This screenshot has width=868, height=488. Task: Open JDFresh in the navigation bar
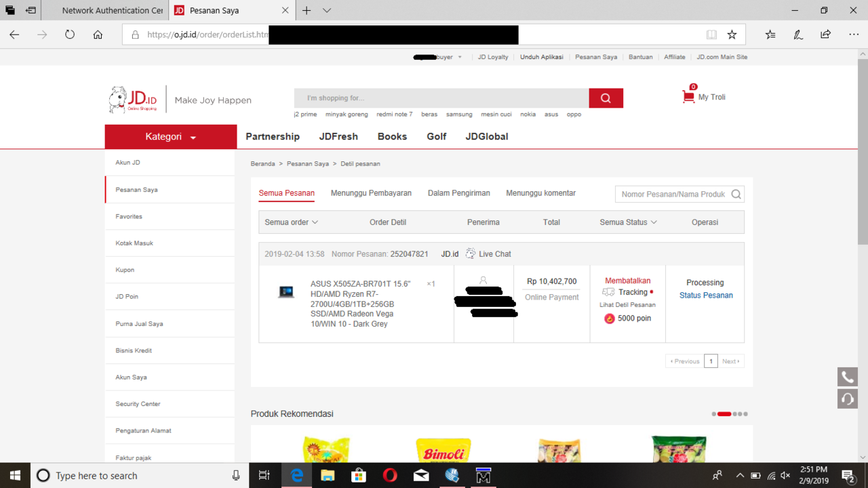pyautogui.click(x=338, y=136)
